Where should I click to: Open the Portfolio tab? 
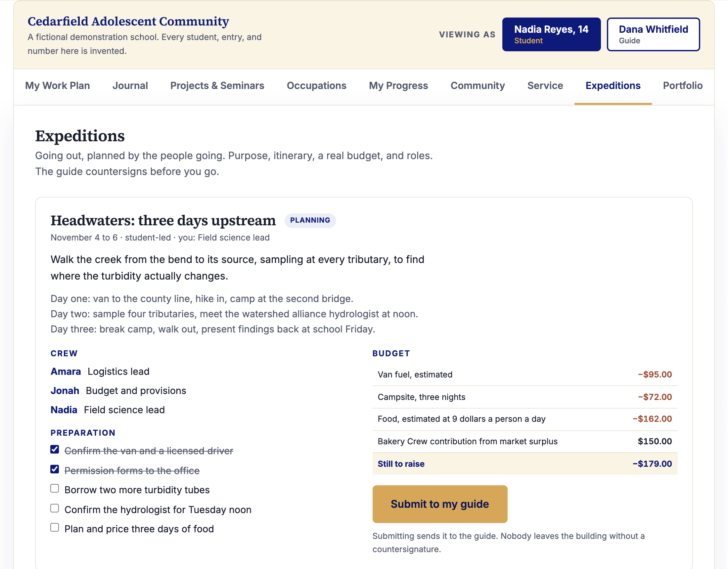point(683,86)
